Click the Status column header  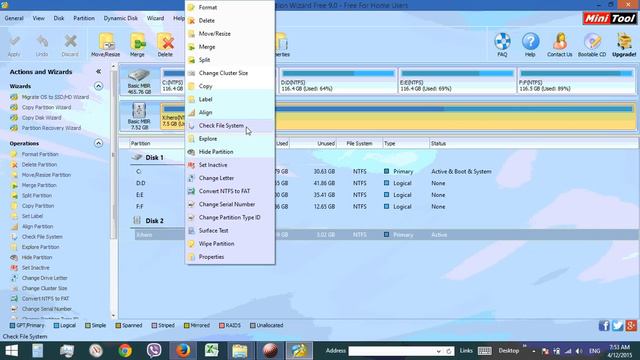(438, 143)
